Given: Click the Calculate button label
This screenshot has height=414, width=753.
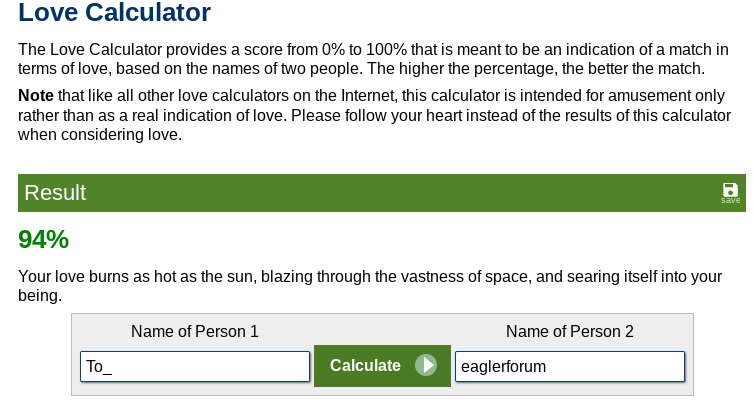Looking at the screenshot, I should [x=365, y=365].
